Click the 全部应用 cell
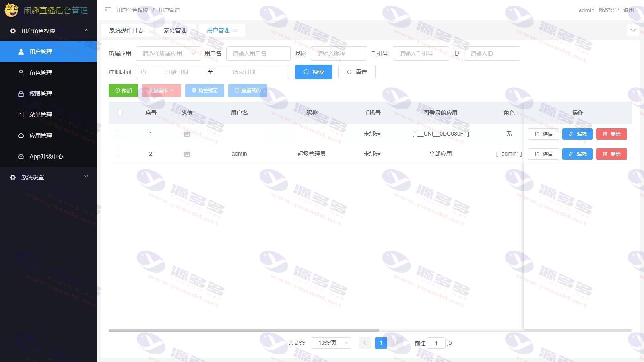Screen dimensions: 644x362 tap(440, 154)
